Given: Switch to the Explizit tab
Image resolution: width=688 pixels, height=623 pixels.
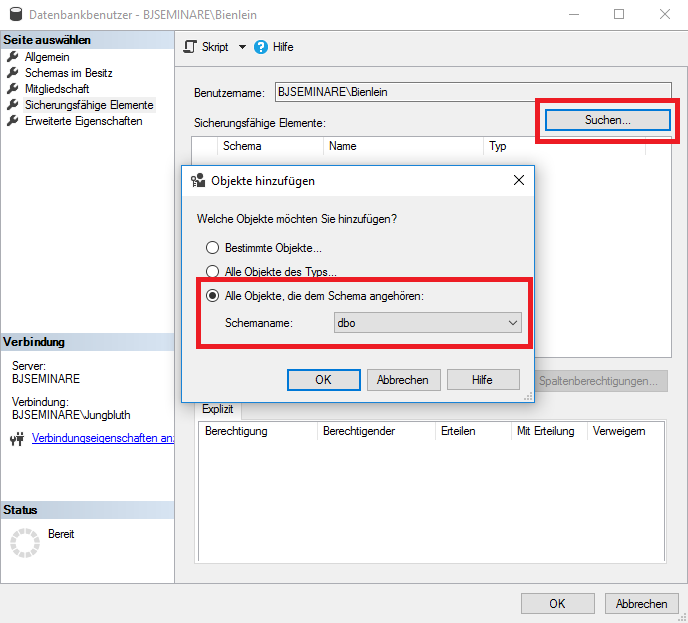Looking at the screenshot, I should (217, 409).
